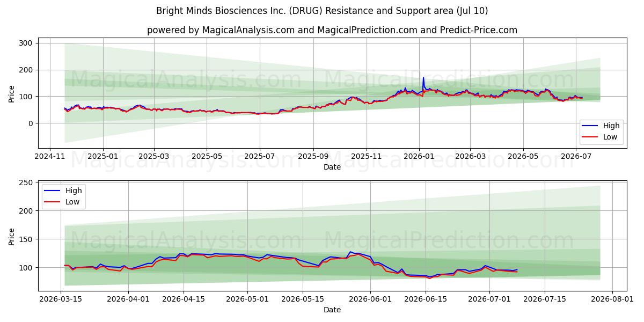The height and width of the screenshot is (322, 644).
Task: Click the chart title mentioning Bright Minds Biosciences
Action: tap(322, 11)
